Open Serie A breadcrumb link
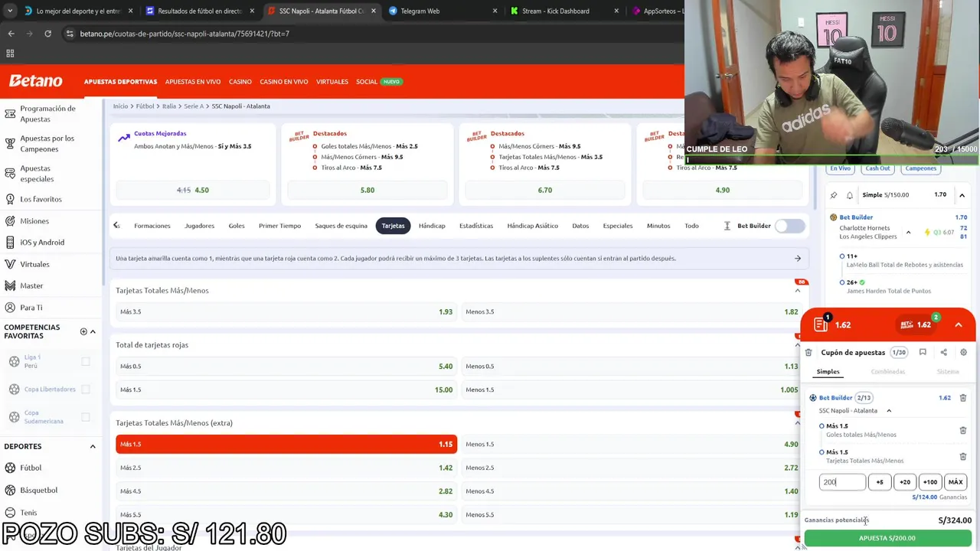This screenshot has height=551, width=980. click(x=194, y=106)
